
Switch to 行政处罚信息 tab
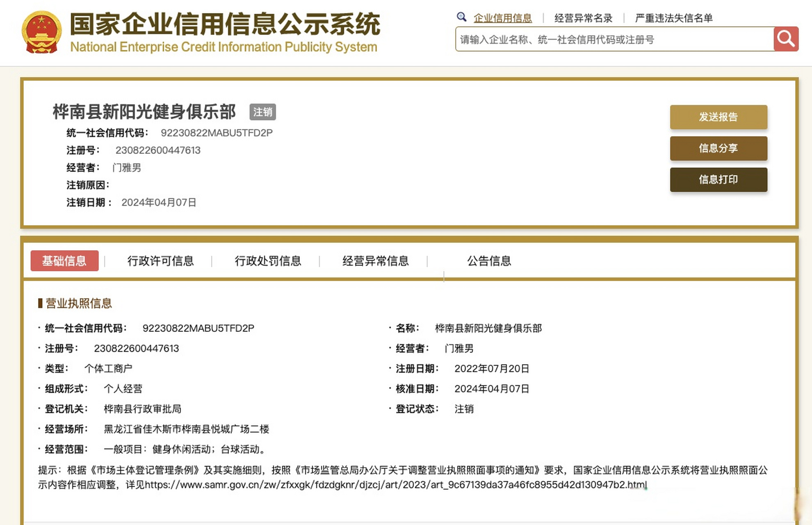pos(268,261)
